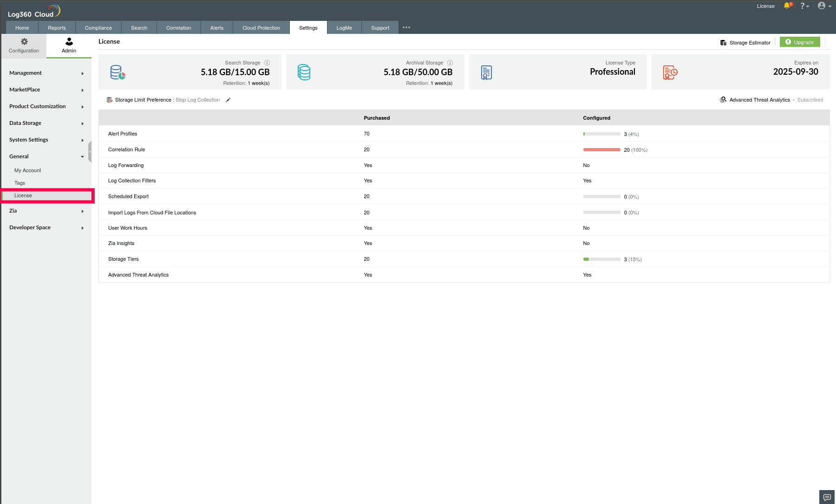The width and height of the screenshot is (836, 504).
Task: Open the LogMe tab
Action: tap(344, 28)
